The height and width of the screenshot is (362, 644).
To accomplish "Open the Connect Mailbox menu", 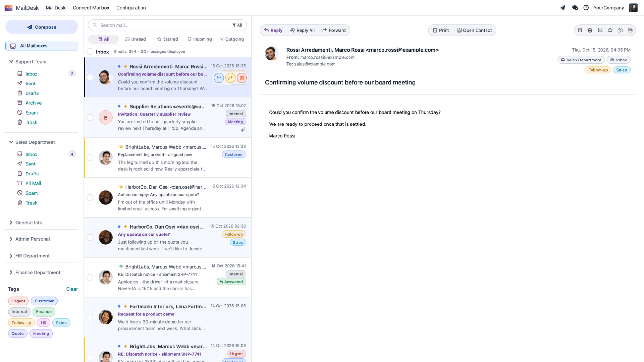I will (x=91, y=8).
